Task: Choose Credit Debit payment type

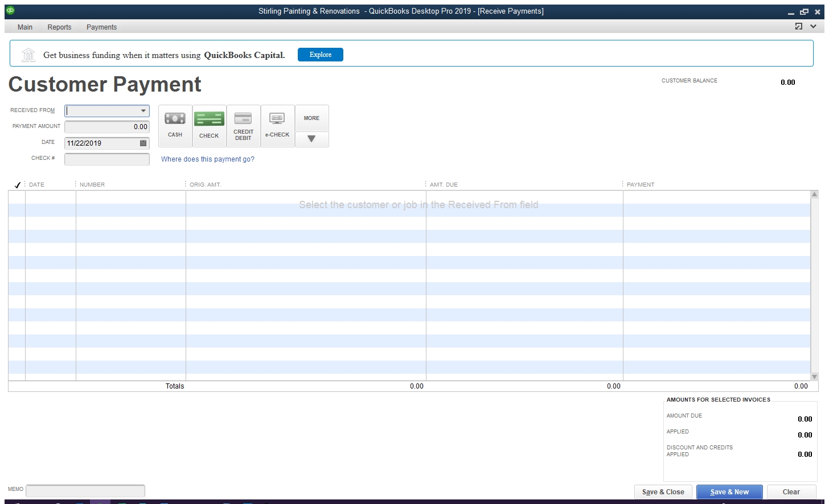Action: click(243, 126)
